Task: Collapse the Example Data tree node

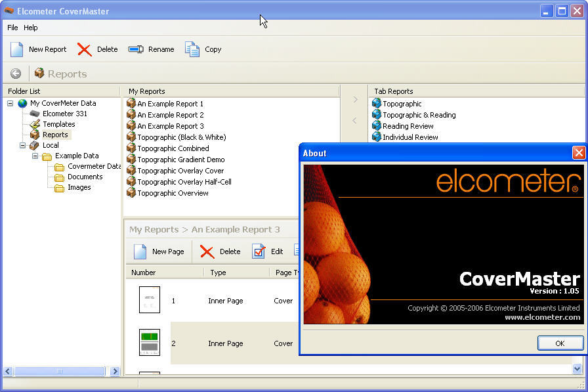Action: (35, 156)
